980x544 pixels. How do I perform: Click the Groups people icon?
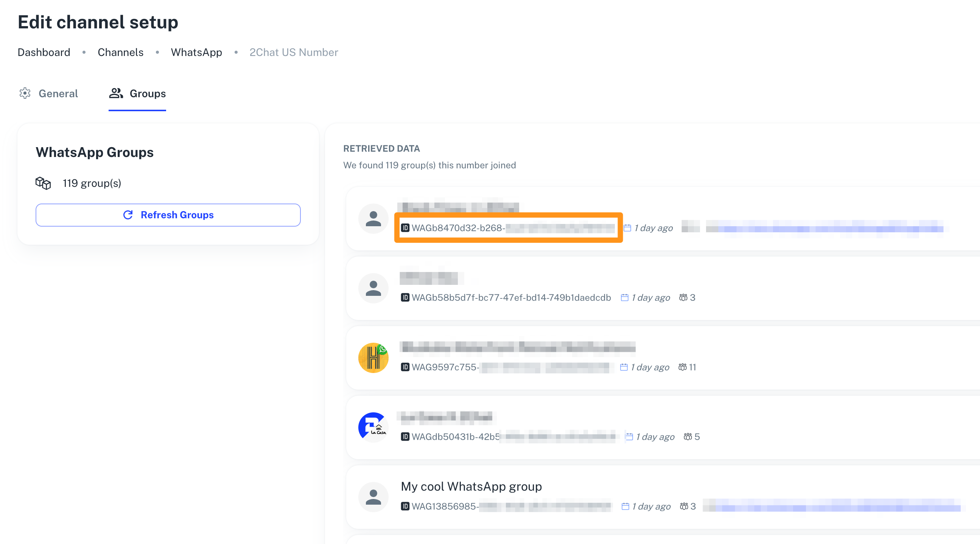click(x=116, y=93)
